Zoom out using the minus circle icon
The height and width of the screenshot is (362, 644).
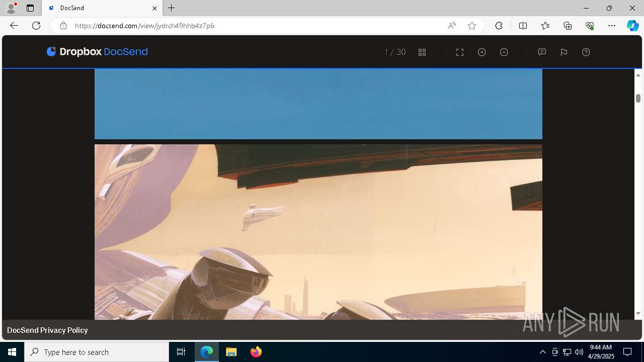click(x=504, y=52)
